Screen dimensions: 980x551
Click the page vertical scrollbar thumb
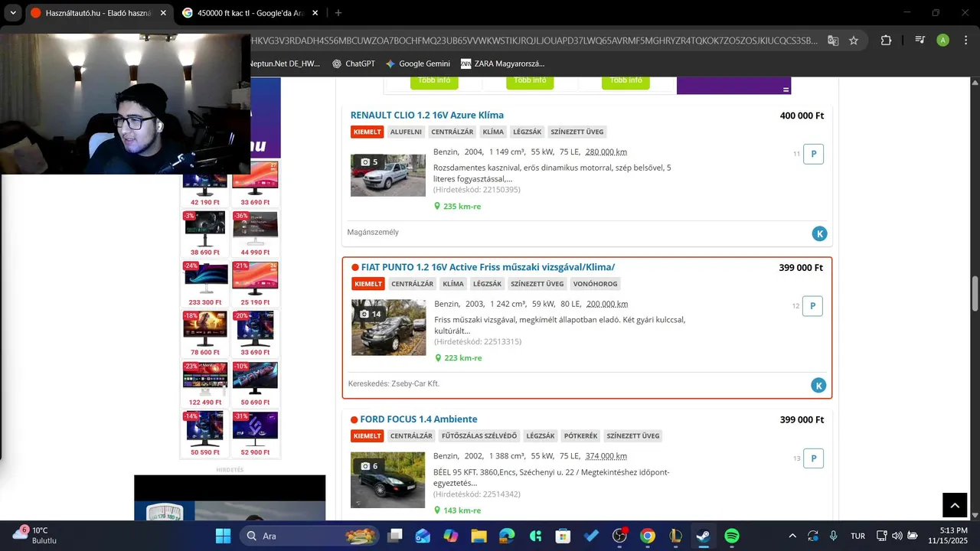coord(975,293)
